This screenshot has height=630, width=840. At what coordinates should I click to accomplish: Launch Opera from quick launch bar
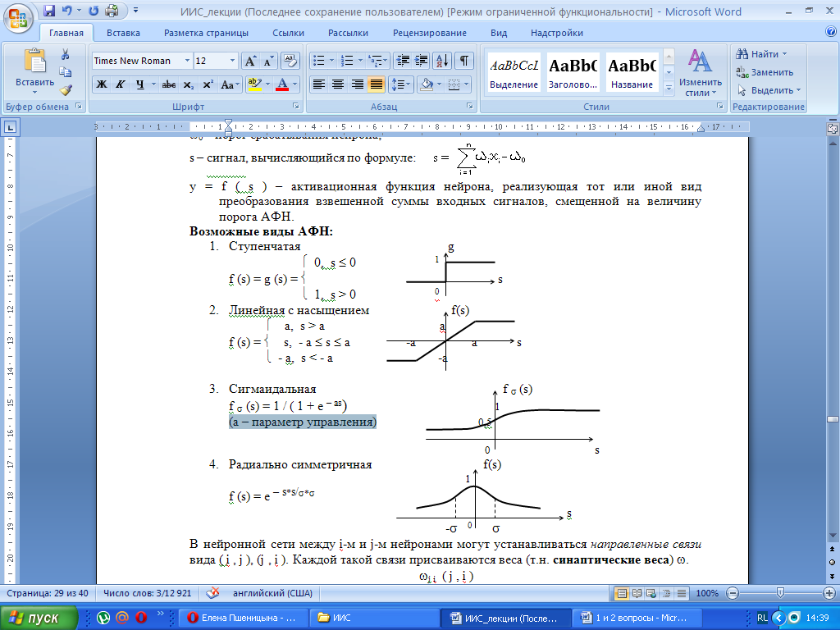click(x=141, y=618)
